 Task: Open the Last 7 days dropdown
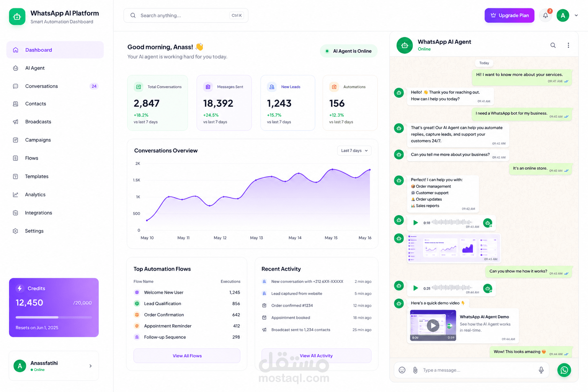(354, 150)
